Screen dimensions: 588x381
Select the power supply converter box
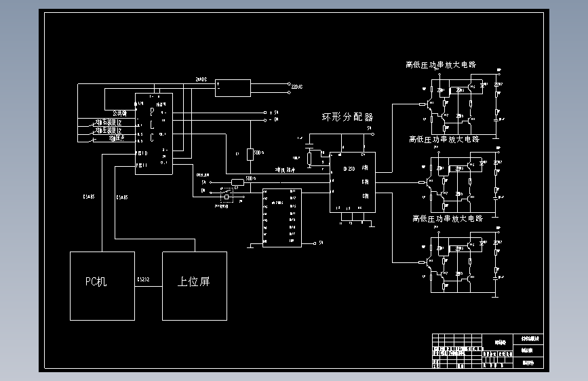[x=233, y=88]
